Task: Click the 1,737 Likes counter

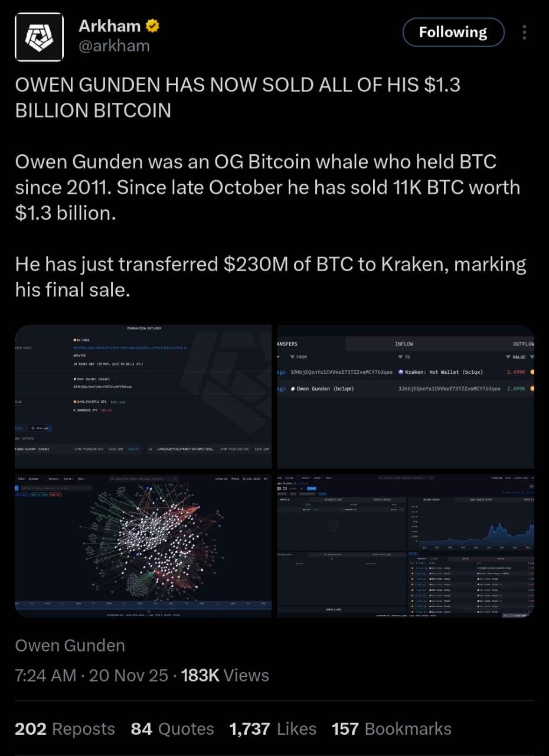Action: (x=273, y=728)
